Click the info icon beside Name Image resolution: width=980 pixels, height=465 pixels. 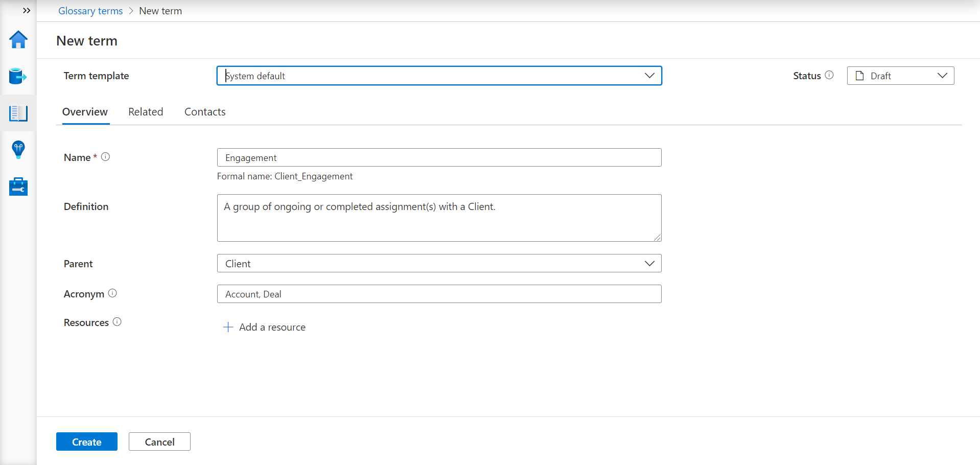click(x=105, y=157)
